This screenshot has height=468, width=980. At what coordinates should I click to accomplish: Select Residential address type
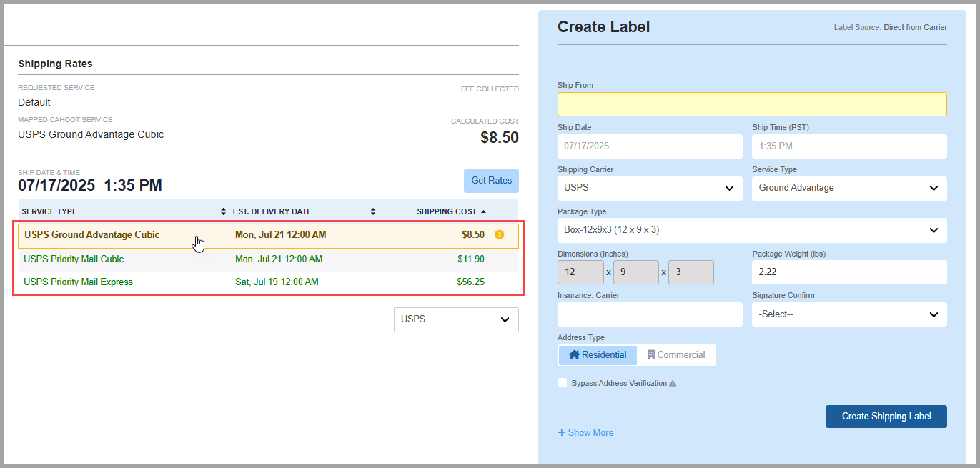(x=598, y=355)
